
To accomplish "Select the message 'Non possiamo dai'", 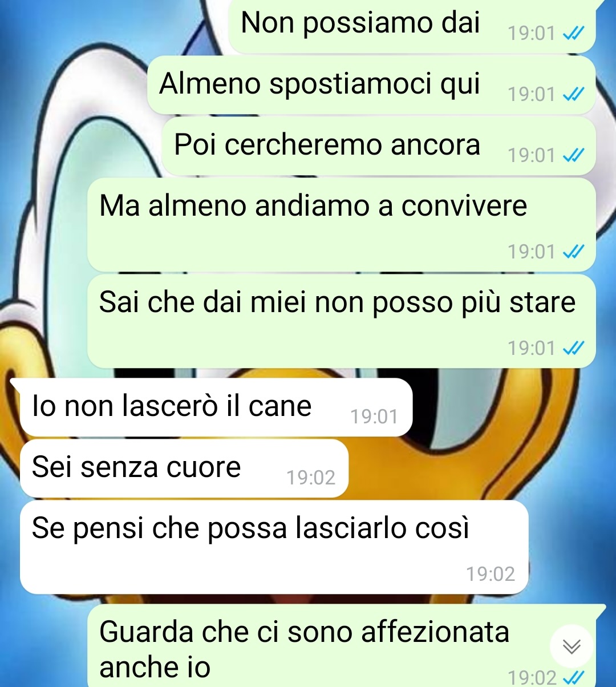I will coord(412,26).
